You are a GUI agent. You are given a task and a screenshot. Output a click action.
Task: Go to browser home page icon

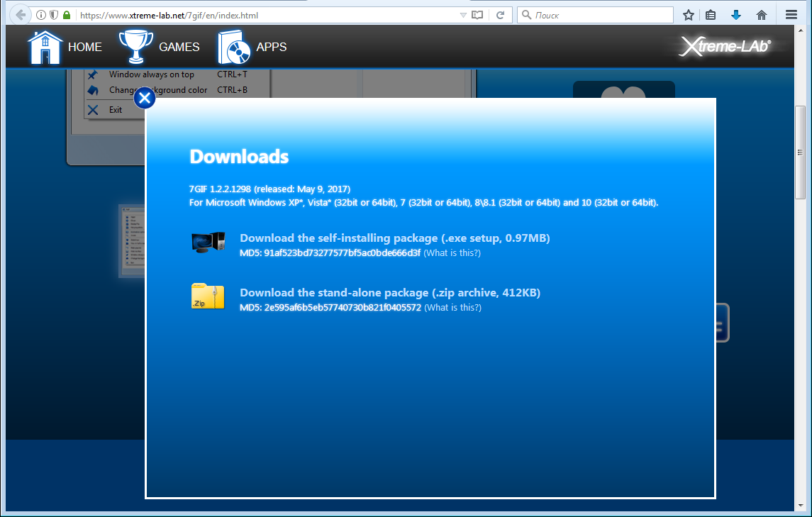(x=761, y=15)
